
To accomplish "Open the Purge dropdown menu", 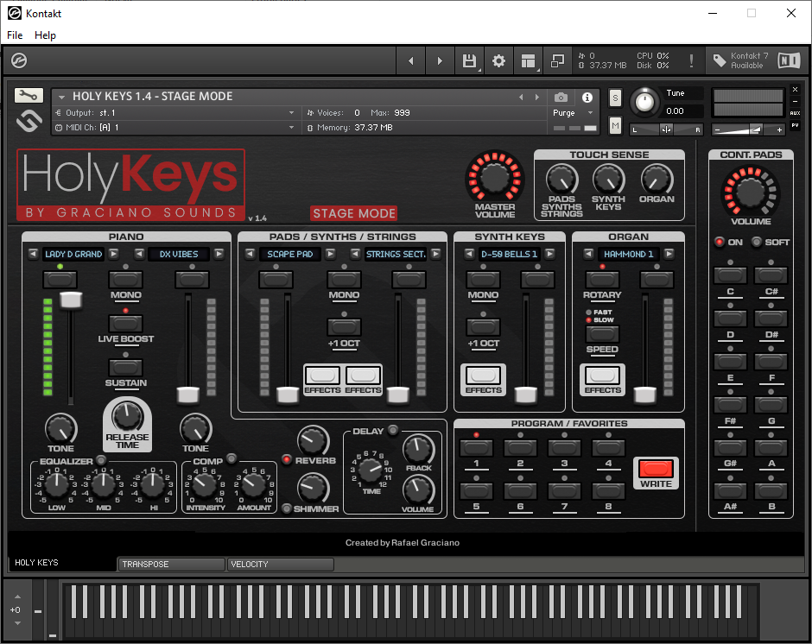I will click(574, 113).
